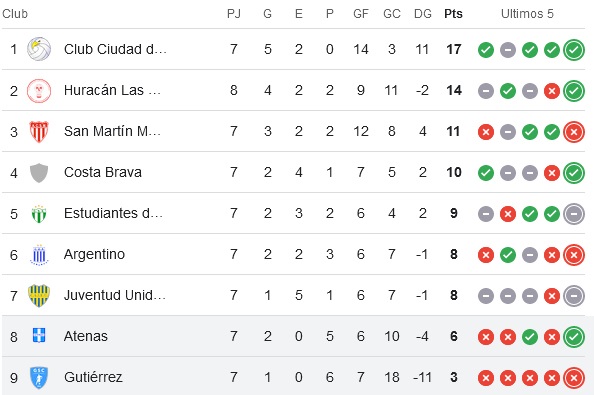This screenshot has height=395, width=594.
Task: Click the Atenas blue cross crest
Action: tap(39, 336)
